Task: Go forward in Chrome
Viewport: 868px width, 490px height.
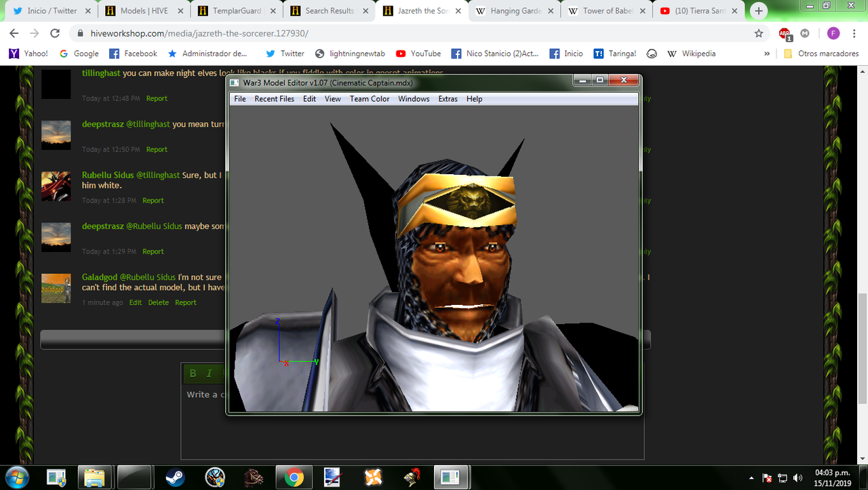Action: click(x=35, y=33)
